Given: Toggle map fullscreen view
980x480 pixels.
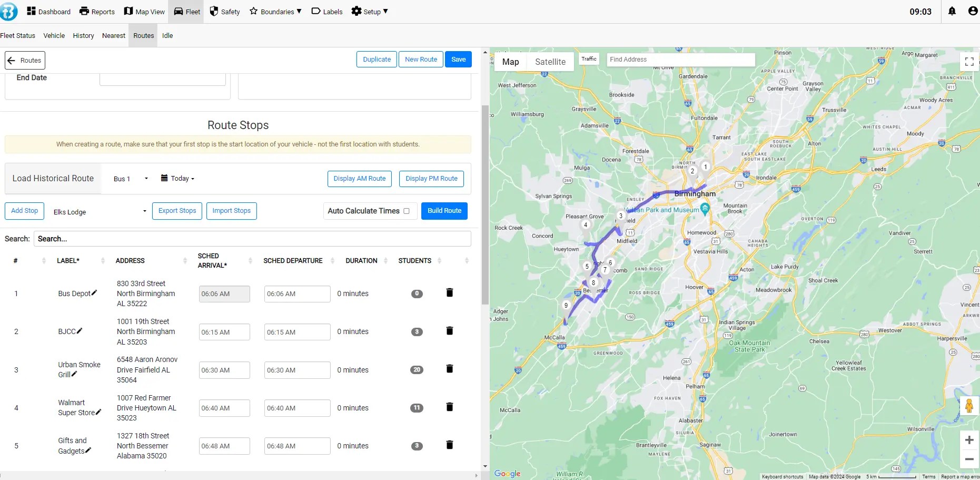Looking at the screenshot, I should (x=969, y=62).
